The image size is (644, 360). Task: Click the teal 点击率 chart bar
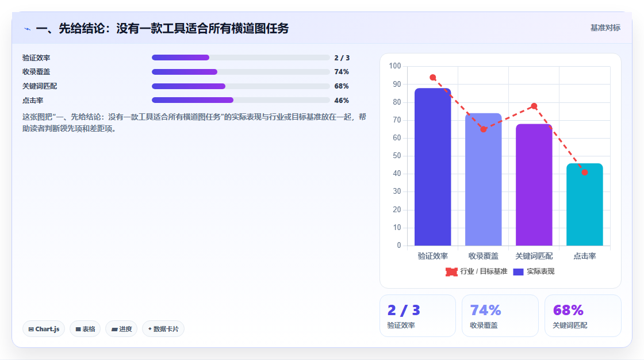tap(584, 205)
